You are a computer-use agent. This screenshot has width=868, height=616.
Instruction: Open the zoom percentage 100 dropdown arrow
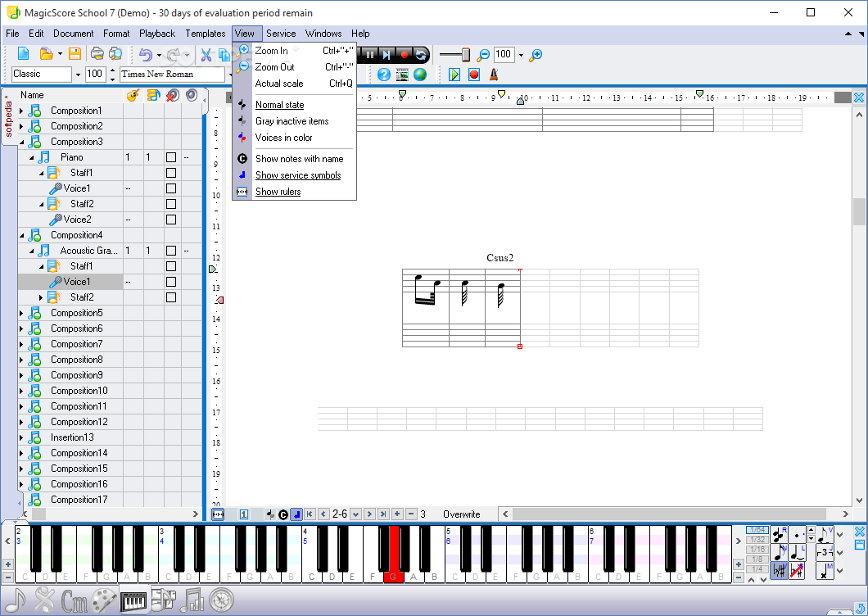[x=521, y=55]
